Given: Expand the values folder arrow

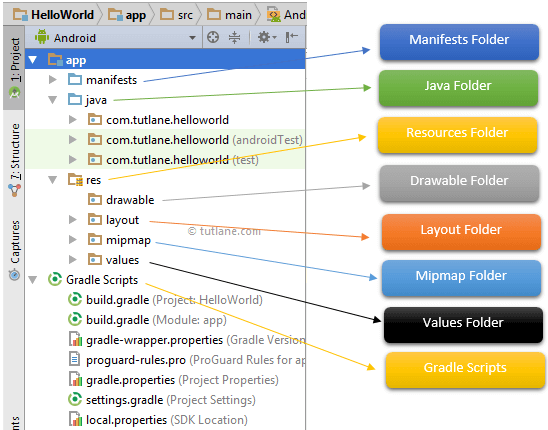Looking at the screenshot, I should pos(73,259).
